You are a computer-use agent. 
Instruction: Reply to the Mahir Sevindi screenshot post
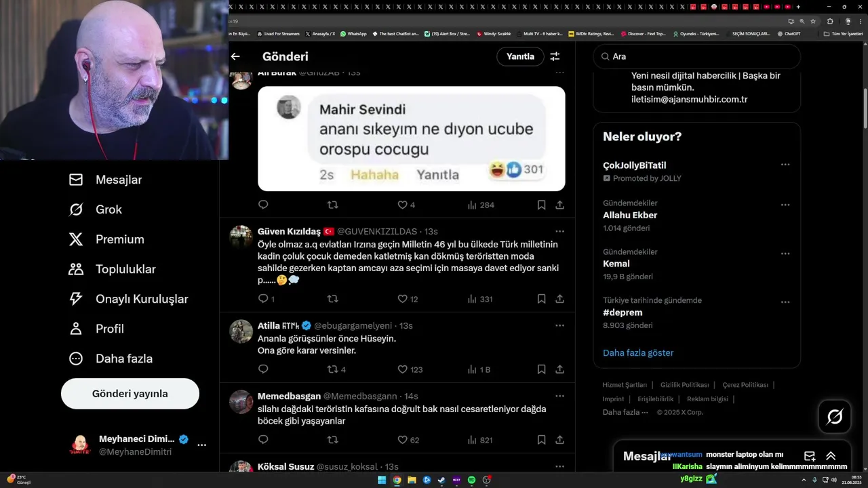(263, 205)
